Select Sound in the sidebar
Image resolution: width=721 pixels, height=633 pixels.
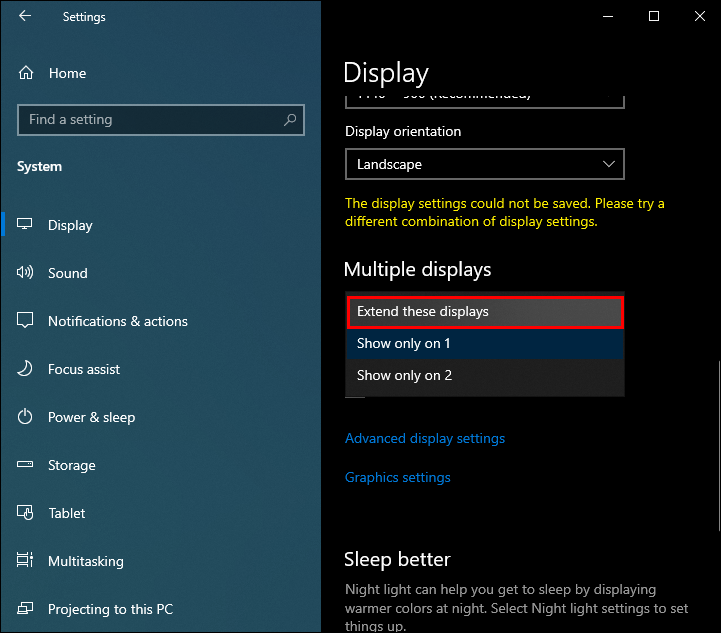click(68, 273)
